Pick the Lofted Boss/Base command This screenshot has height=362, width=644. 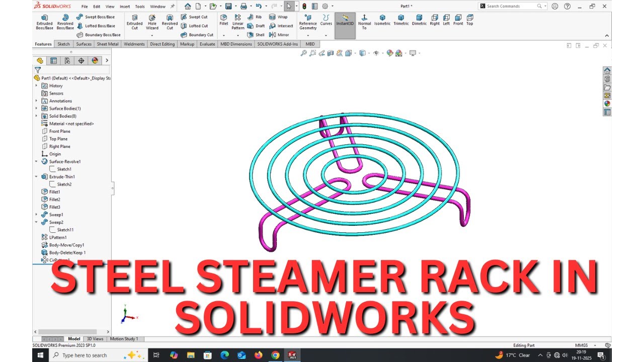96,26
